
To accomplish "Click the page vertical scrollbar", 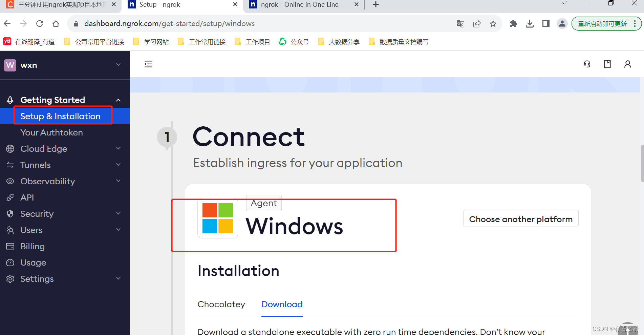I will [642, 163].
